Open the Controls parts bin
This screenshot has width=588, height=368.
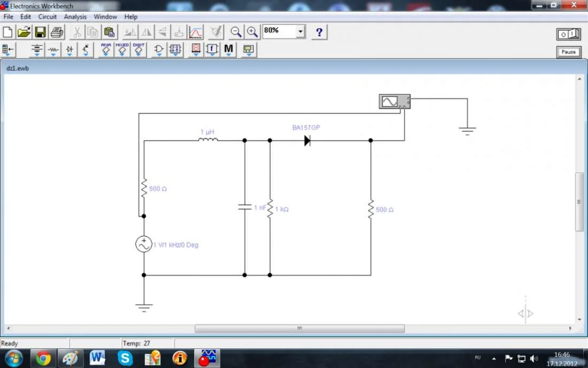(212, 50)
